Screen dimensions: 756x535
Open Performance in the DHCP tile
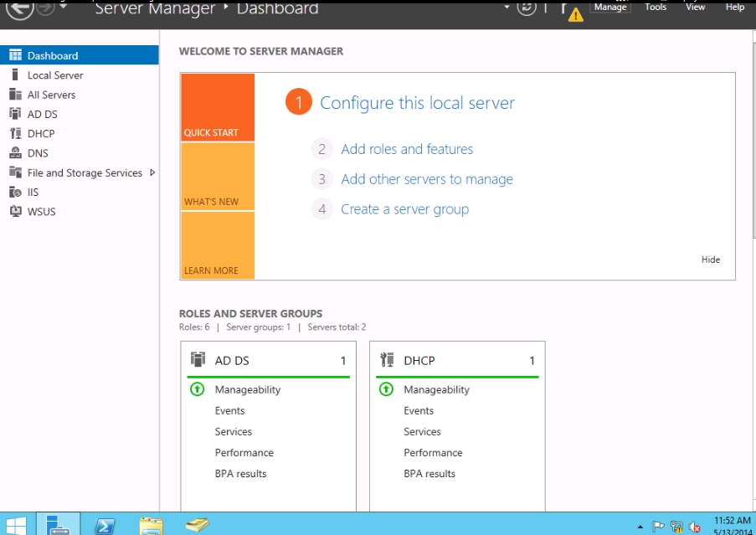point(433,453)
